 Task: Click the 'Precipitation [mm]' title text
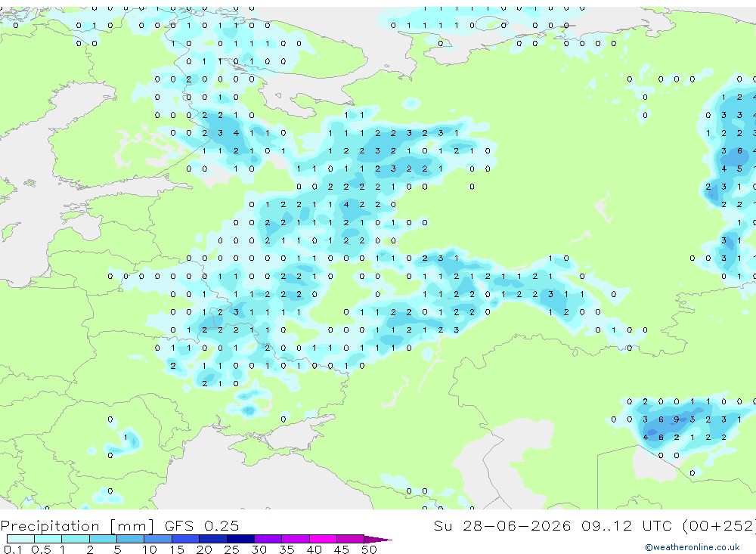77,526
